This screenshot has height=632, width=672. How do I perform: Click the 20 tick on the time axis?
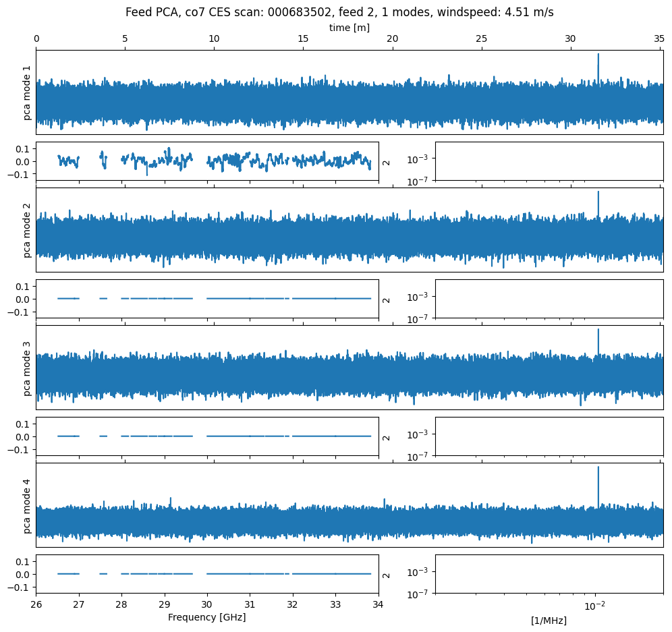coord(392,40)
